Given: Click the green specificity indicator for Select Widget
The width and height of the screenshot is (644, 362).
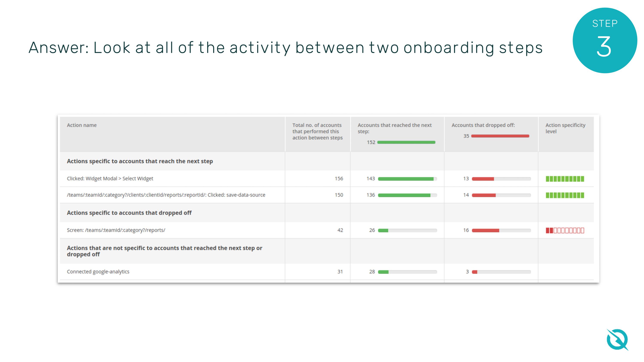Looking at the screenshot, I should [x=565, y=179].
